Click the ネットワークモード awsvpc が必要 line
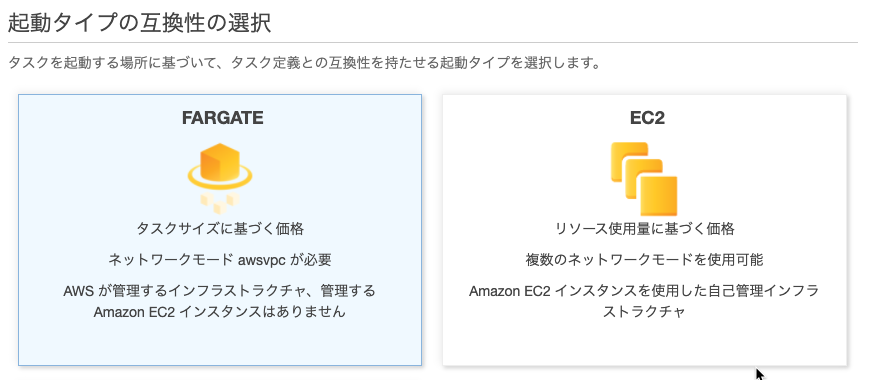This screenshot has height=380, width=877. [220, 260]
